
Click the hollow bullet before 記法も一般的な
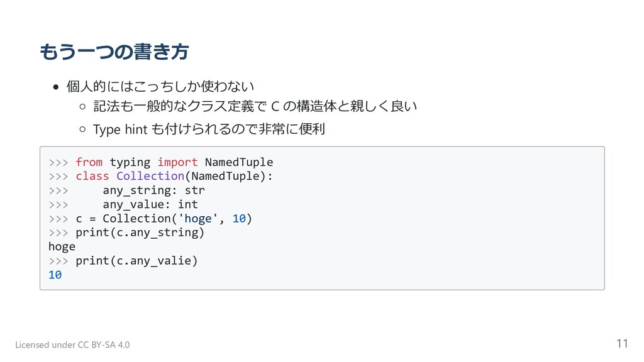(82, 107)
